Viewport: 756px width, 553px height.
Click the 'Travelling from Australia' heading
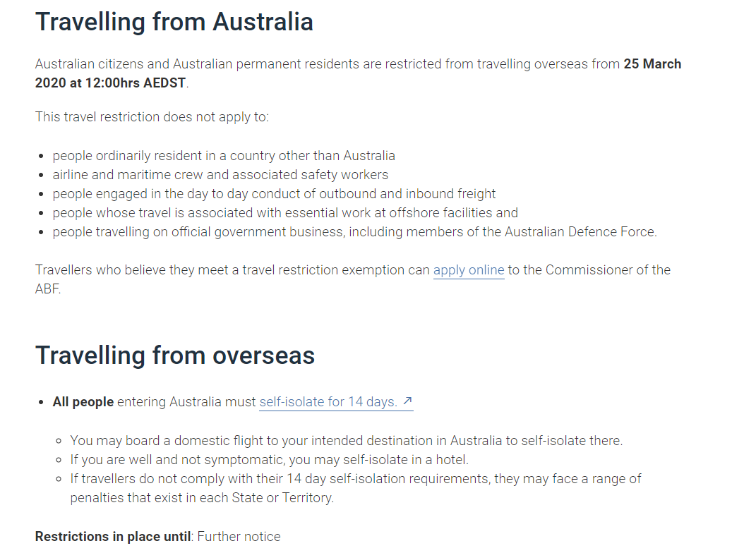point(174,22)
